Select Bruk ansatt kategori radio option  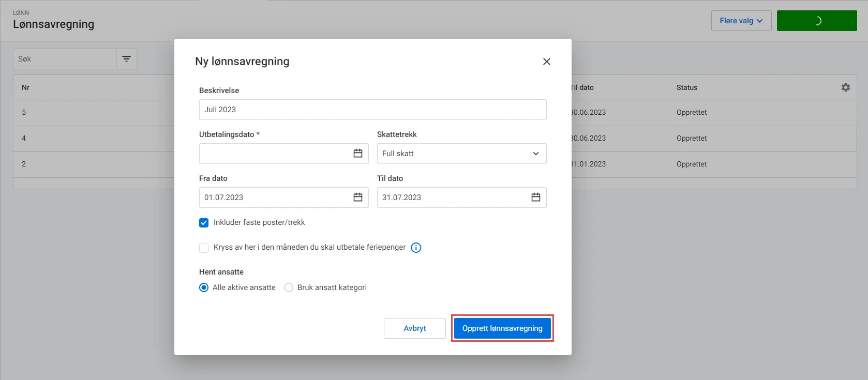(x=289, y=287)
